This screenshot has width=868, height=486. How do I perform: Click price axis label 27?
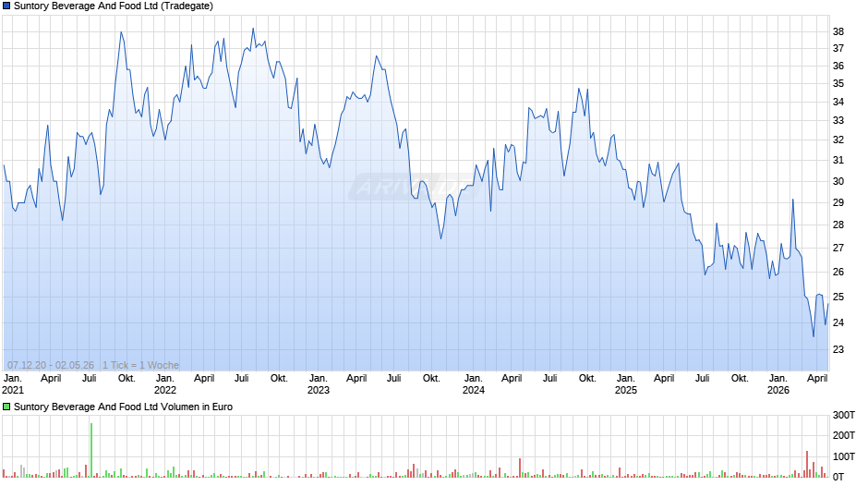(x=838, y=248)
